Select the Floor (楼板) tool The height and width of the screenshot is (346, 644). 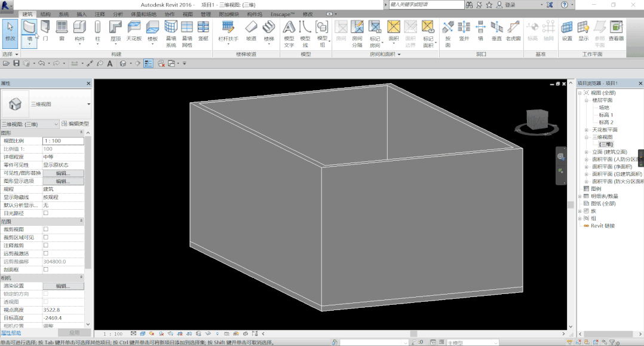coord(152,31)
